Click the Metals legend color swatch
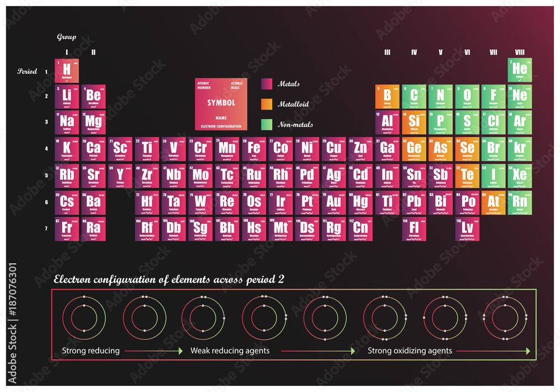The width and height of the screenshot is (560, 392). [267, 84]
